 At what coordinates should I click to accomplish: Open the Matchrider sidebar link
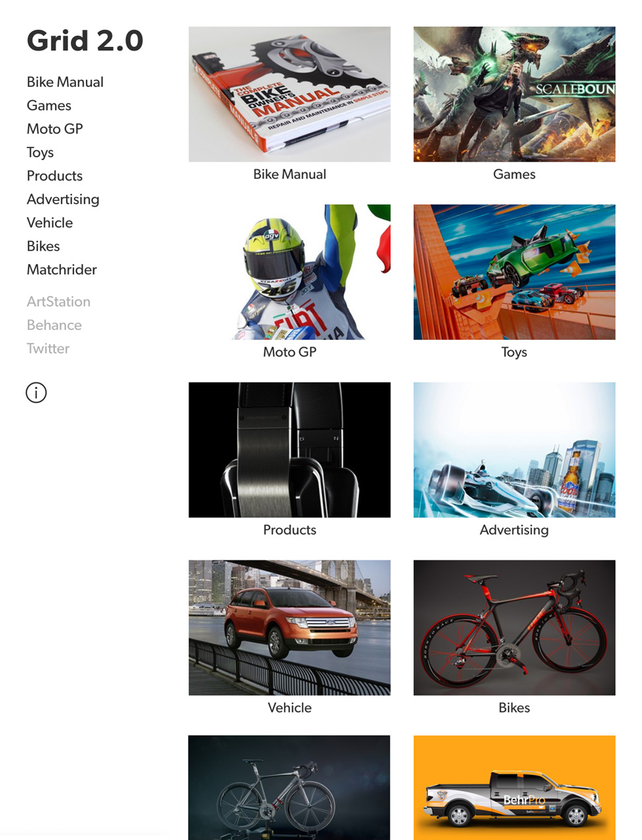(62, 270)
